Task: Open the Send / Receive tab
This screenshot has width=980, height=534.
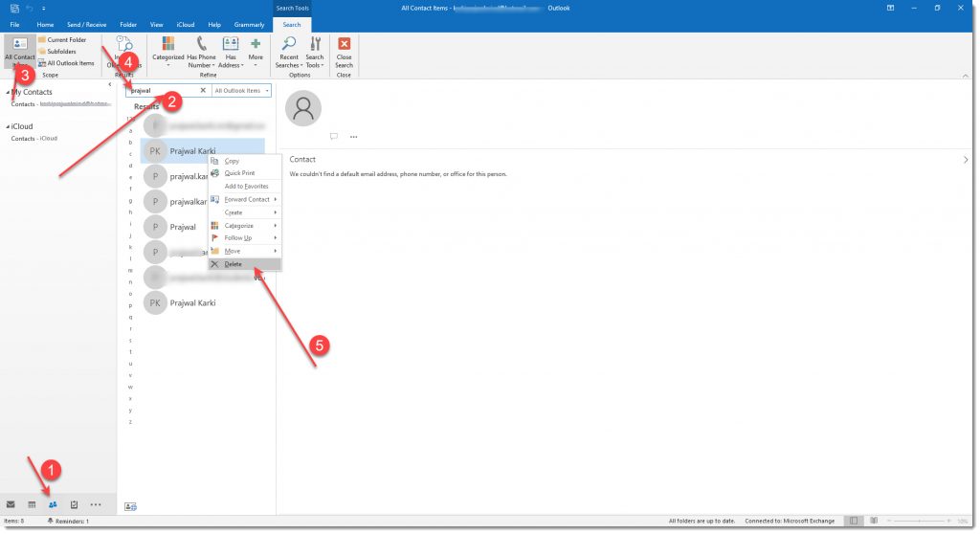Action: [87, 25]
